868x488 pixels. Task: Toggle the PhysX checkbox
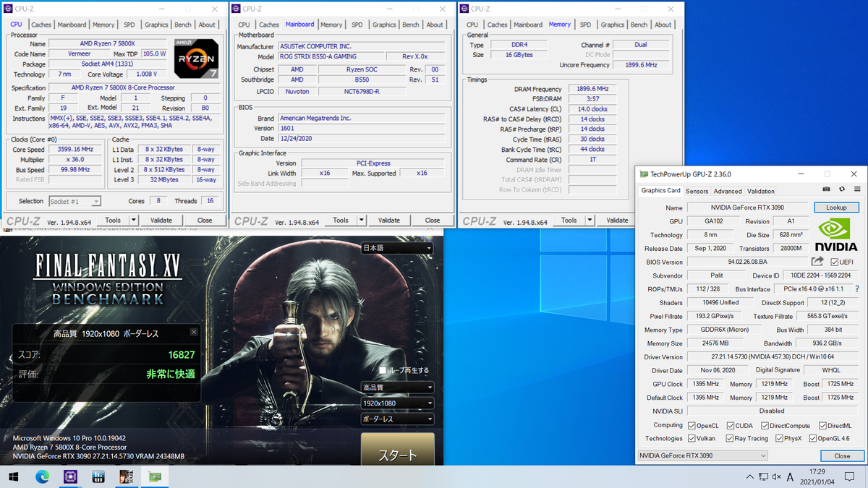click(779, 438)
